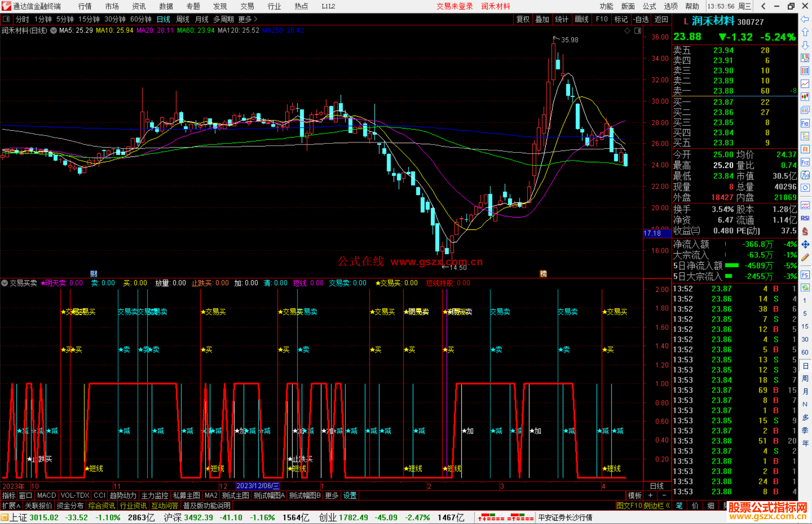Click the F10 info icon in right sidebar
Screen dimensions: 812x524
805,123
